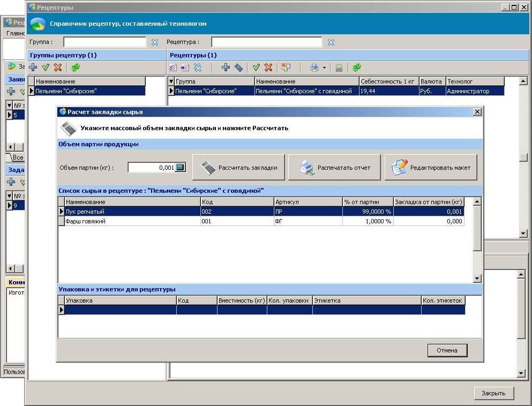Refresh the Группы рецептур list
The height and width of the screenshot is (406, 532).
(x=76, y=67)
